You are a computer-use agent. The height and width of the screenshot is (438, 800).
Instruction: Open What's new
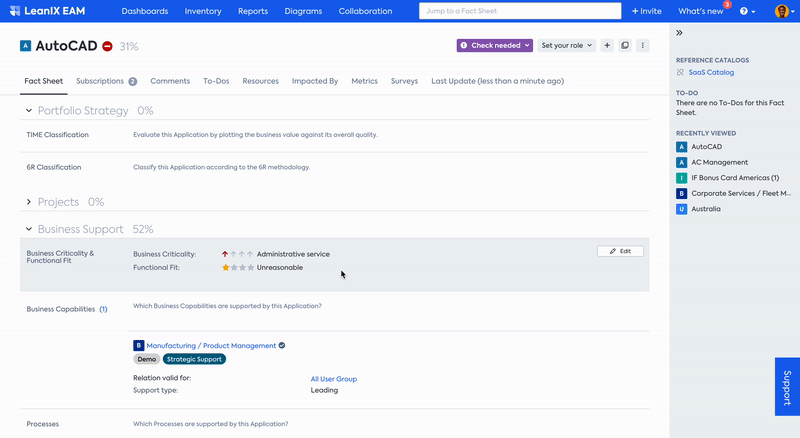[x=701, y=11]
